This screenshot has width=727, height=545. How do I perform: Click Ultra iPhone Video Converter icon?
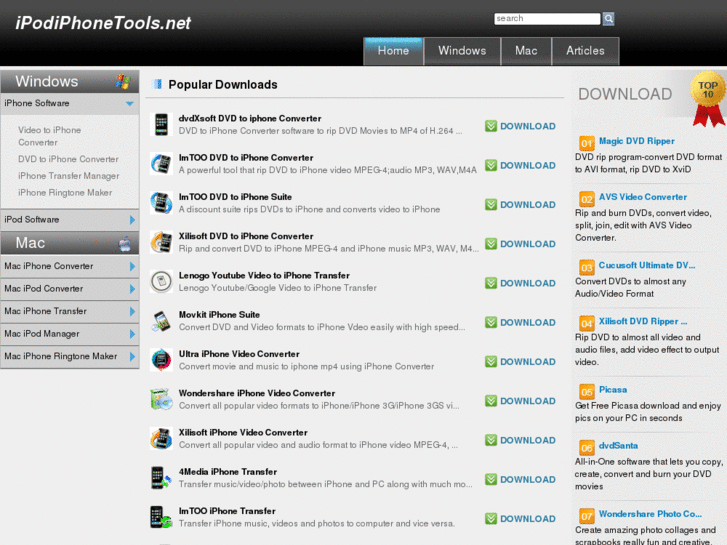(161, 360)
